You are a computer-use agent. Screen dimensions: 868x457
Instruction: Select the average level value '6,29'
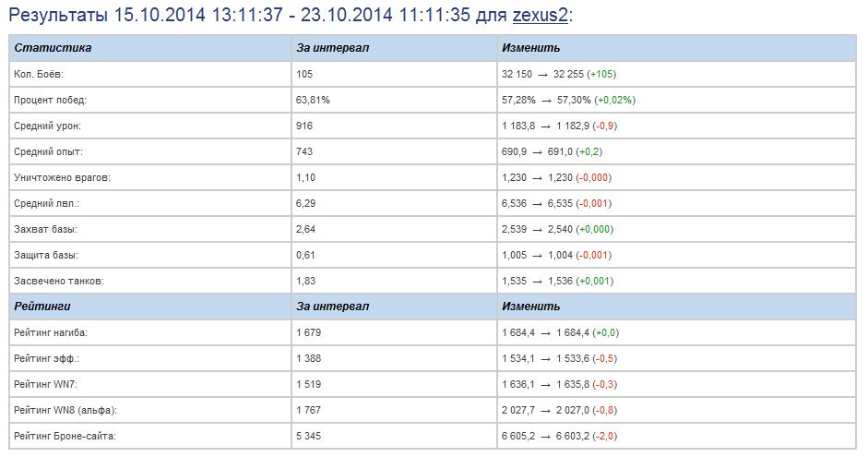tap(305, 204)
